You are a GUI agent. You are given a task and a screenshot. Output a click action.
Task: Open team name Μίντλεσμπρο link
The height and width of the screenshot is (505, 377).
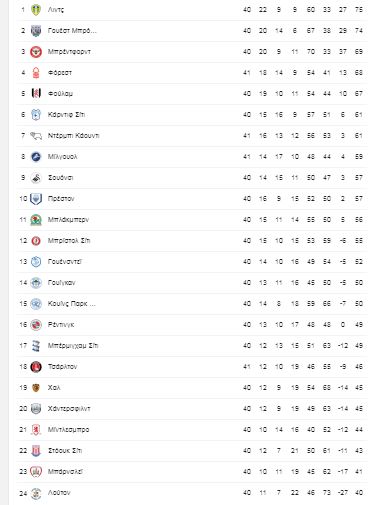[x=68, y=430]
